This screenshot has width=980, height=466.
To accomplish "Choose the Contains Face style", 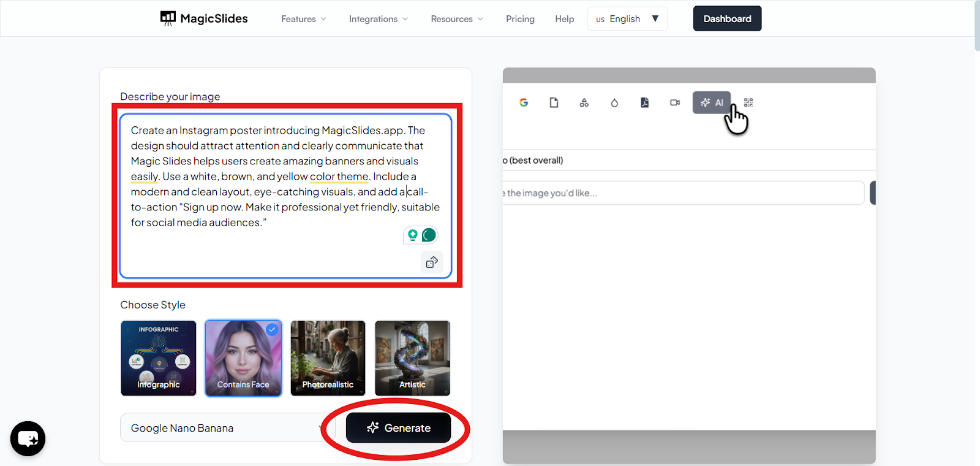I will tap(243, 358).
